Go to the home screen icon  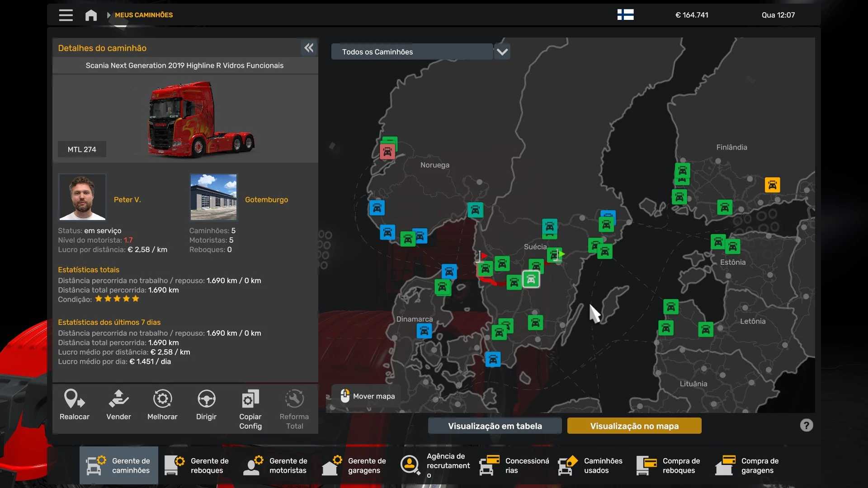tap(91, 15)
